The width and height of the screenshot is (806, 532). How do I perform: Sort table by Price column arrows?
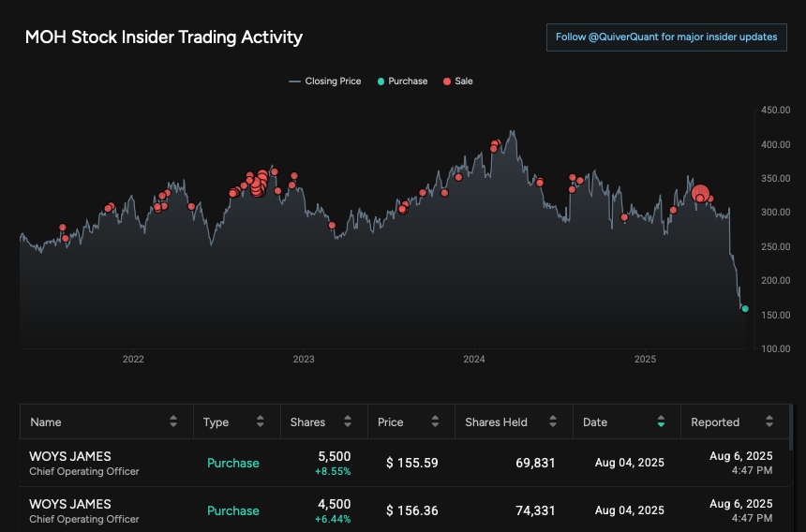click(x=435, y=421)
